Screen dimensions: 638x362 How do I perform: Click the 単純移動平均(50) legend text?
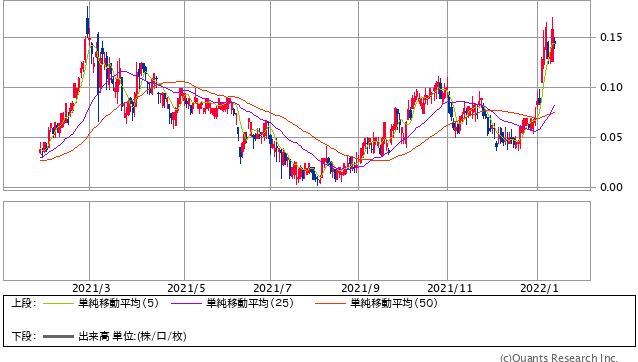pos(394,303)
